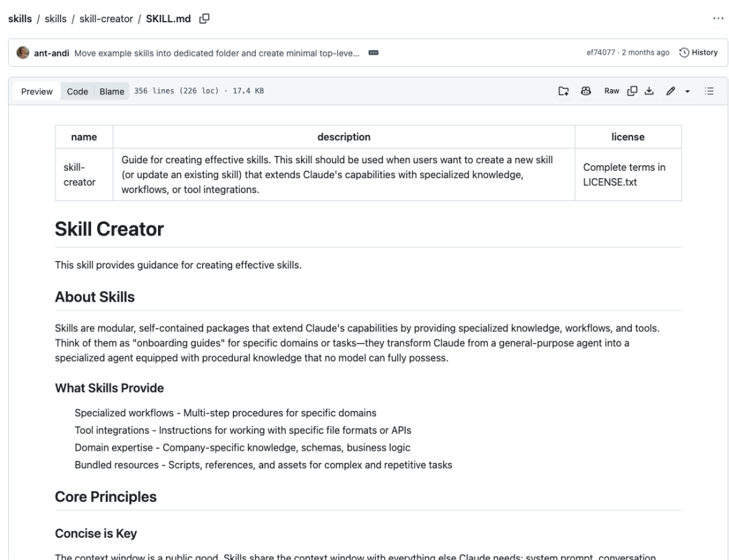Switch to the Preview view
Viewport: 729px width, 560px height.
(36, 92)
